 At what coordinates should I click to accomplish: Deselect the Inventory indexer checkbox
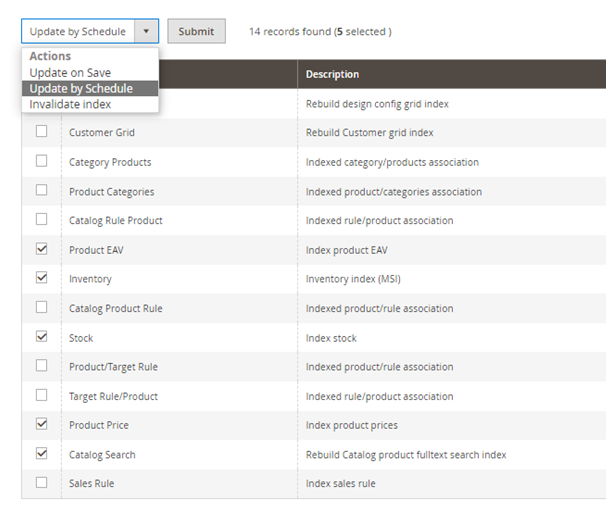41,278
